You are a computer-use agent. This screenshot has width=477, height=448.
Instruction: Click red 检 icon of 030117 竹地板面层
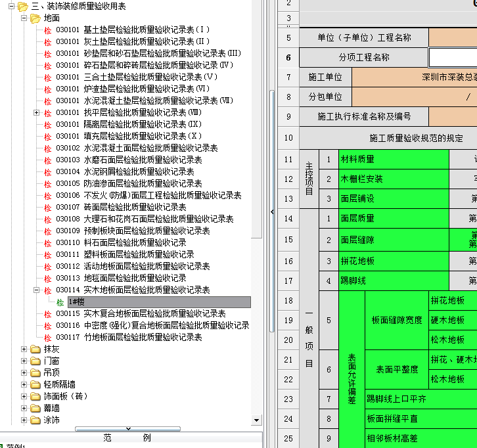(47, 338)
